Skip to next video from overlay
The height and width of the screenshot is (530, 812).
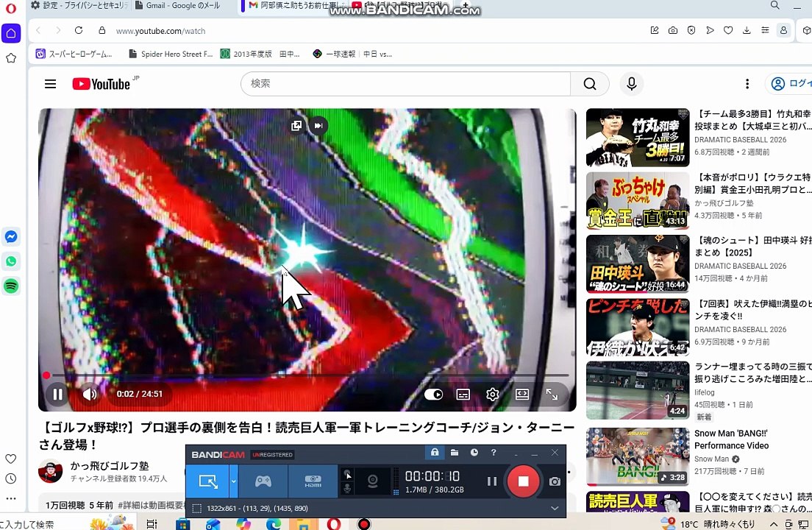318,125
